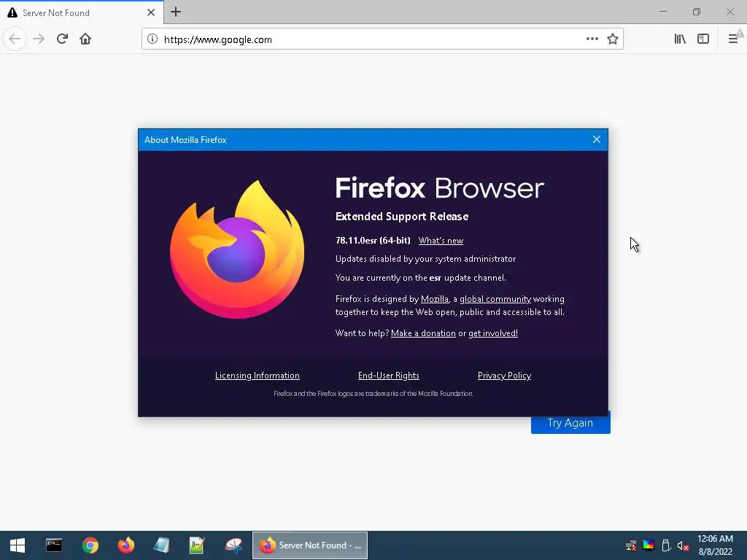This screenshot has width=747, height=560.
Task: Open Licensing Information link
Action: pyautogui.click(x=258, y=376)
